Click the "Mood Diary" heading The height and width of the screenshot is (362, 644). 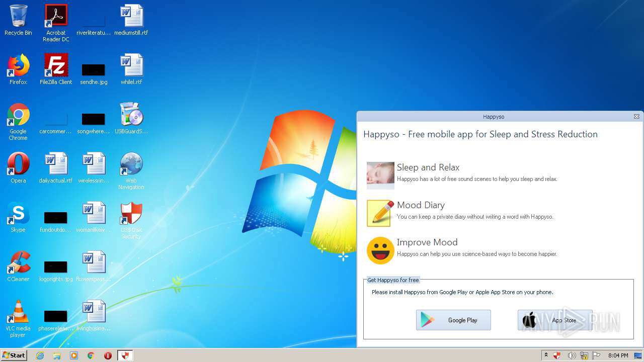(x=421, y=205)
